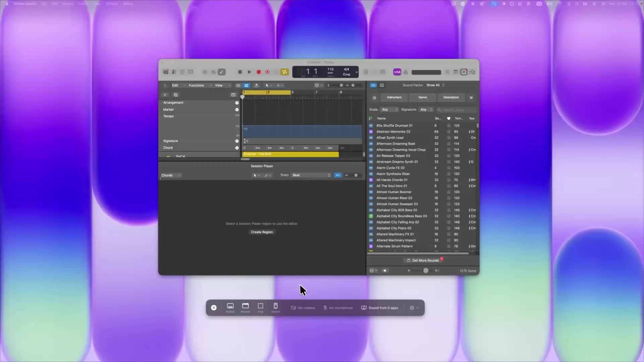Open the Library button in Logic toolbar
The width and height of the screenshot is (644, 362).
166,72
